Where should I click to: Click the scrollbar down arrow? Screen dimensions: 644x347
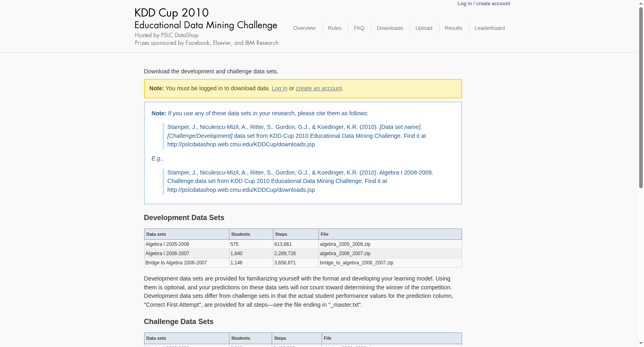point(641,344)
